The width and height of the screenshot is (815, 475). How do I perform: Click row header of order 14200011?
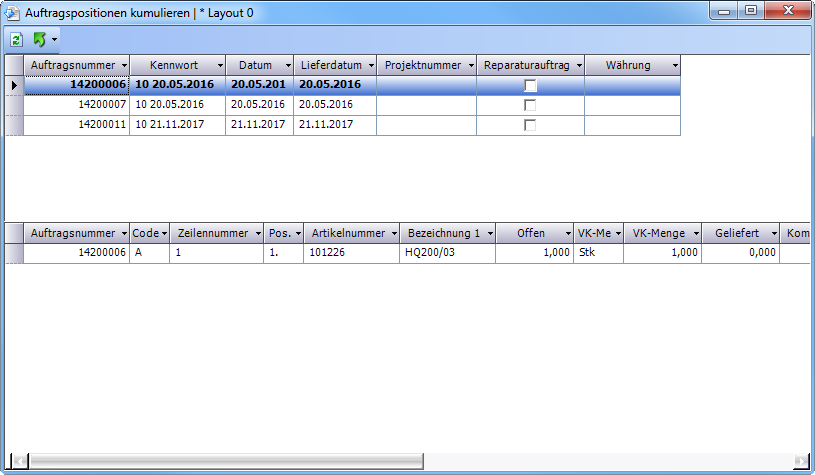tap(14, 125)
